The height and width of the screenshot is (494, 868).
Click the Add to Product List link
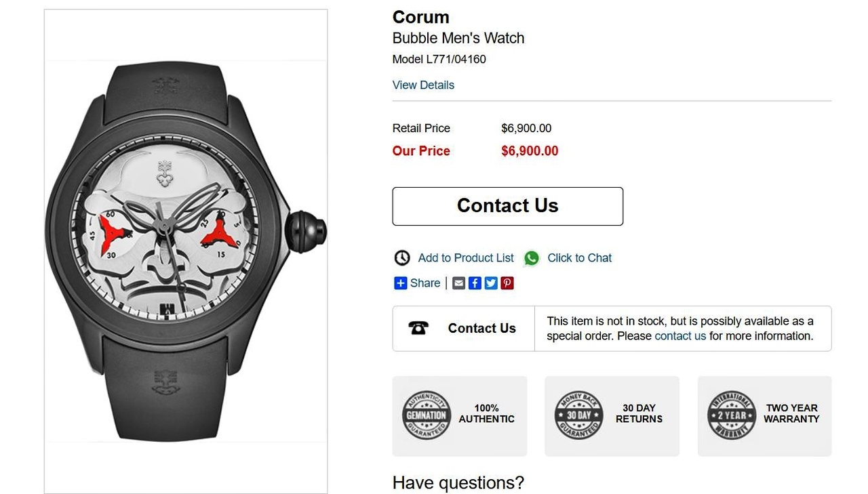pos(466,258)
